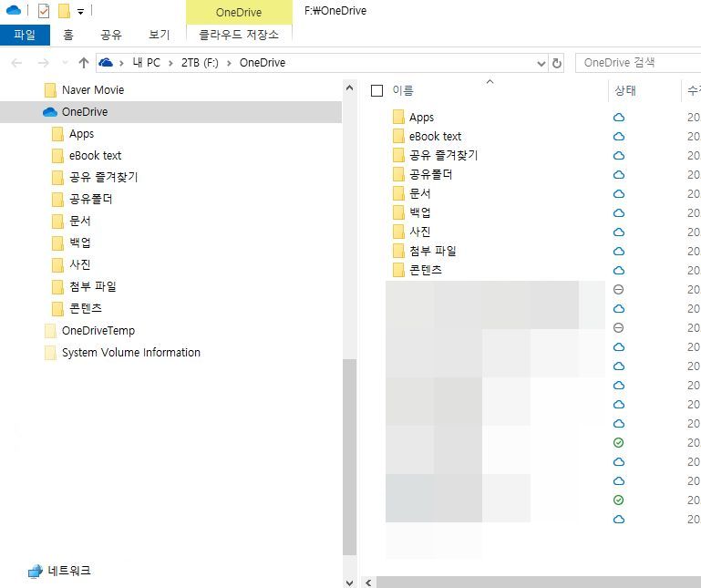Screen dimensions: 701x588
Task: Click the folder icon of 사진 in file list
Action: coord(398,232)
